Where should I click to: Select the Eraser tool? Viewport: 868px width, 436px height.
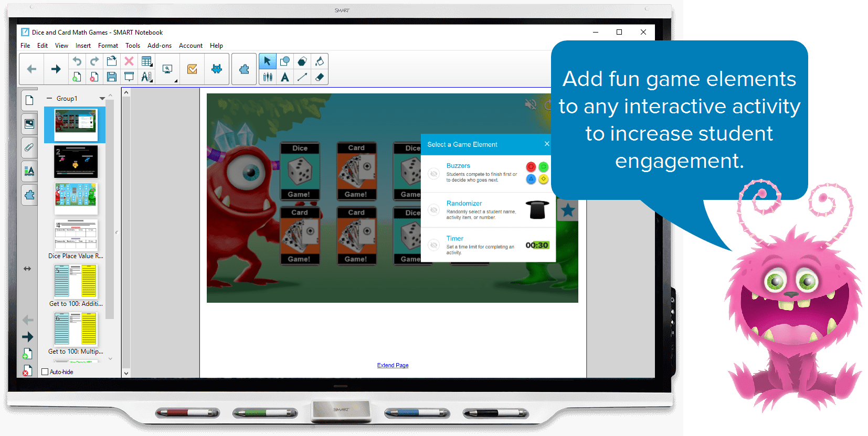[320, 77]
